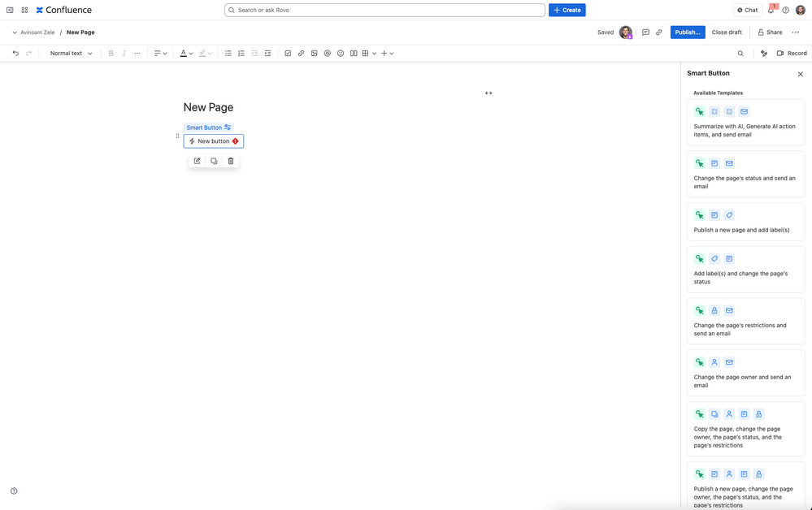
Task: Expand the table options dropdown
Action: tap(375, 54)
